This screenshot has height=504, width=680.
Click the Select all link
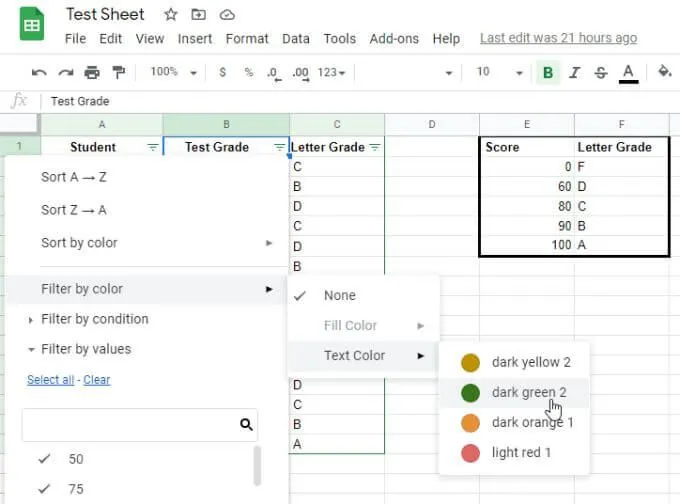51,380
